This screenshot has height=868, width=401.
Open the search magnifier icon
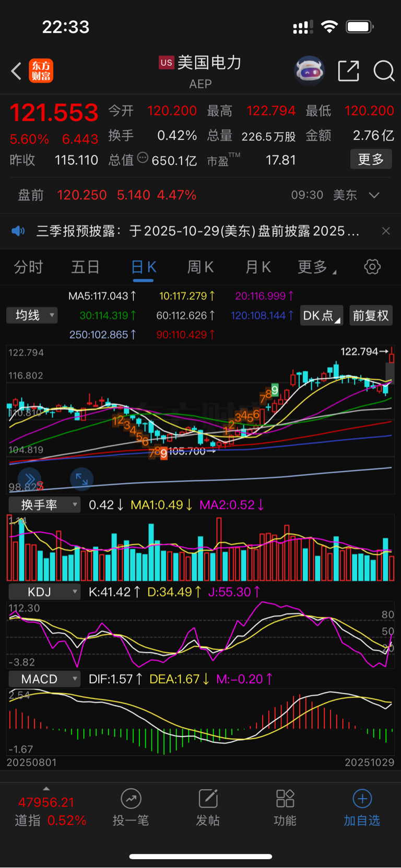384,71
